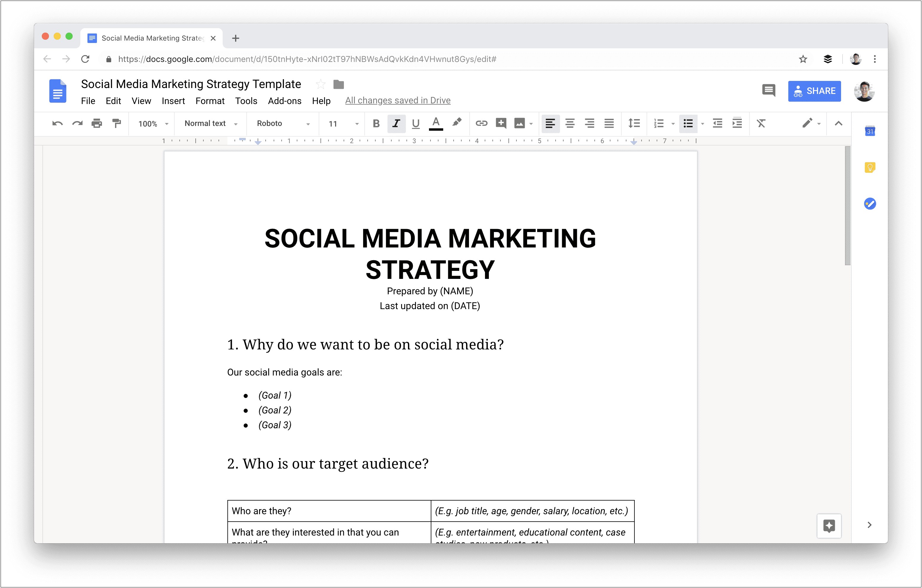Viewport: 922px width, 588px height.
Task: Open the Roboto font dropdown
Action: 283,124
